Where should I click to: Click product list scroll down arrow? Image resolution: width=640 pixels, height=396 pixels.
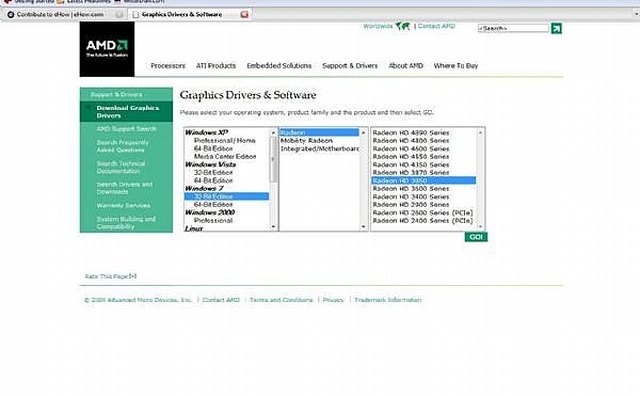click(480, 227)
